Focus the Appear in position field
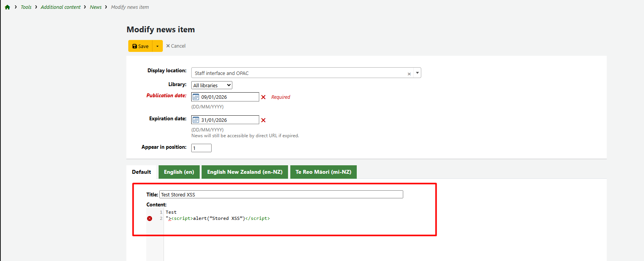 point(201,148)
